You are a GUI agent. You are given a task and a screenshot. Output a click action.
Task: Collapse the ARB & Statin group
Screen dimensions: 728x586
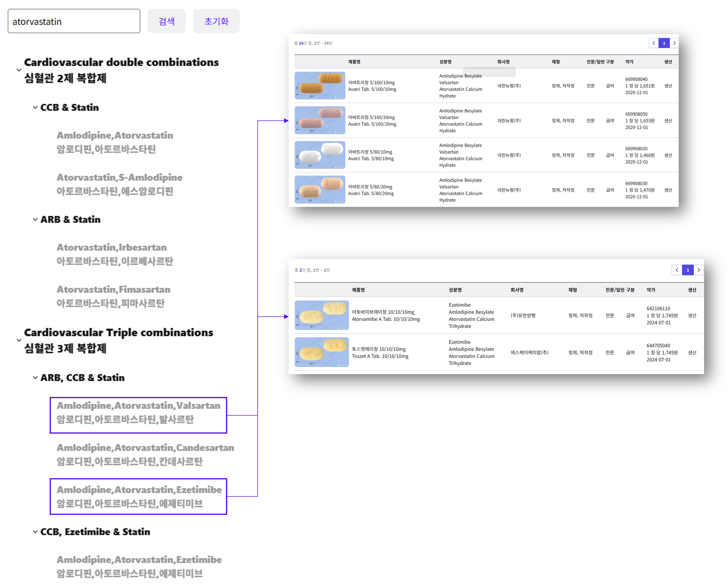35,220
